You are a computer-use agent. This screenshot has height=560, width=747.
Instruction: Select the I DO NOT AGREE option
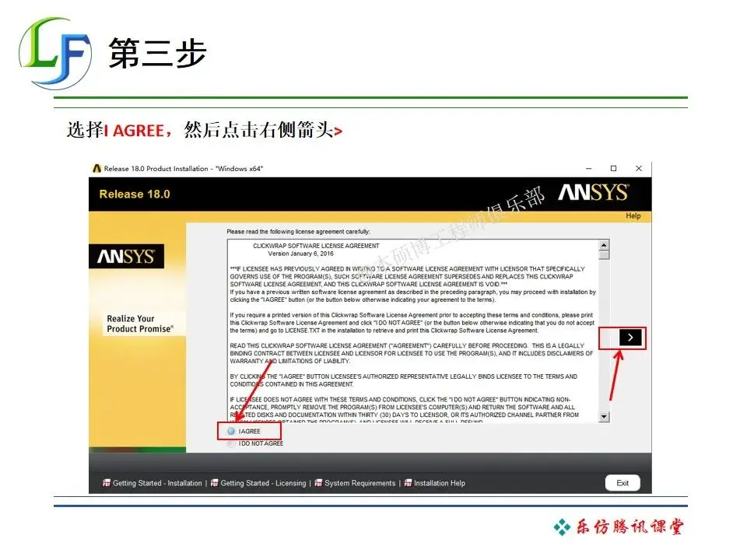pos(232,444)
